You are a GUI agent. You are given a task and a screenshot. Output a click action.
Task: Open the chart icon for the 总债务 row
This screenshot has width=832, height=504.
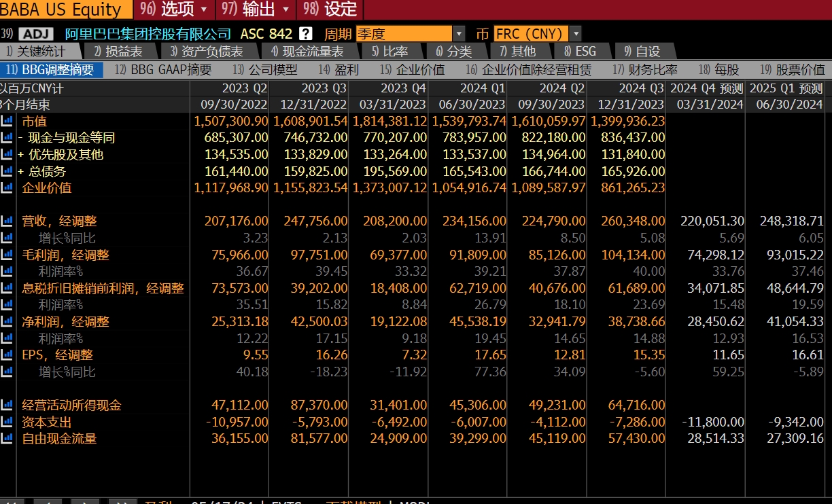coord(7,171)
